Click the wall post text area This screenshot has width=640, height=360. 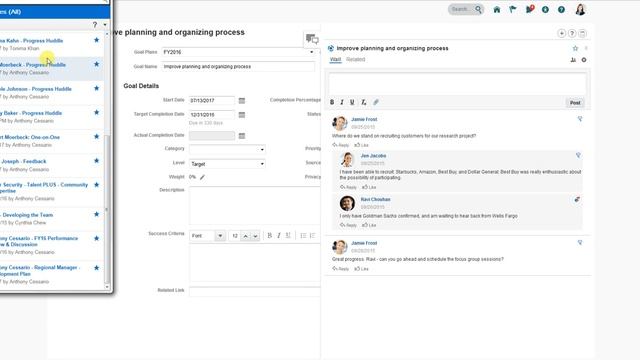(x=458, y=84)
